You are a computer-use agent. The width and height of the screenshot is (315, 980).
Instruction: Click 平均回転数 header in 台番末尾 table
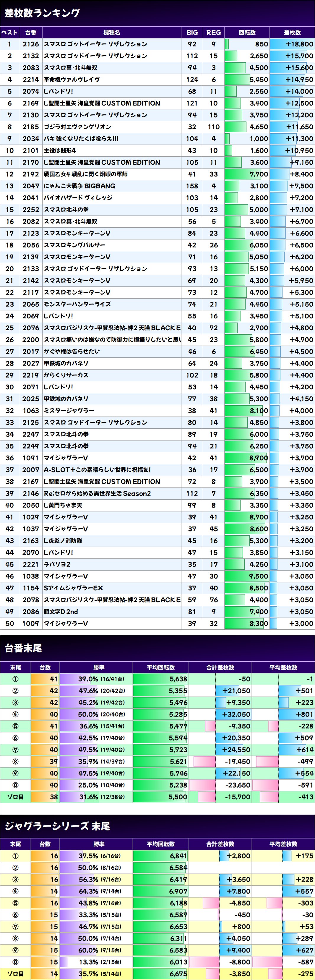pyautogui.click(x=160, y=667)
